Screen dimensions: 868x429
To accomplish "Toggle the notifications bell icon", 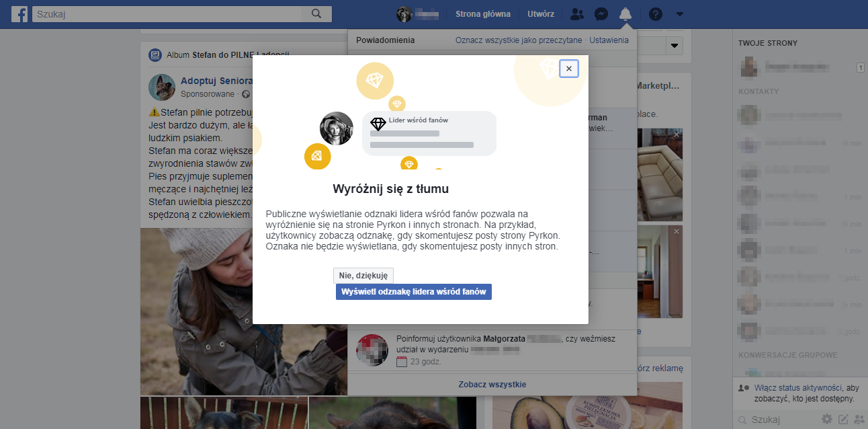I will [625, 14].
